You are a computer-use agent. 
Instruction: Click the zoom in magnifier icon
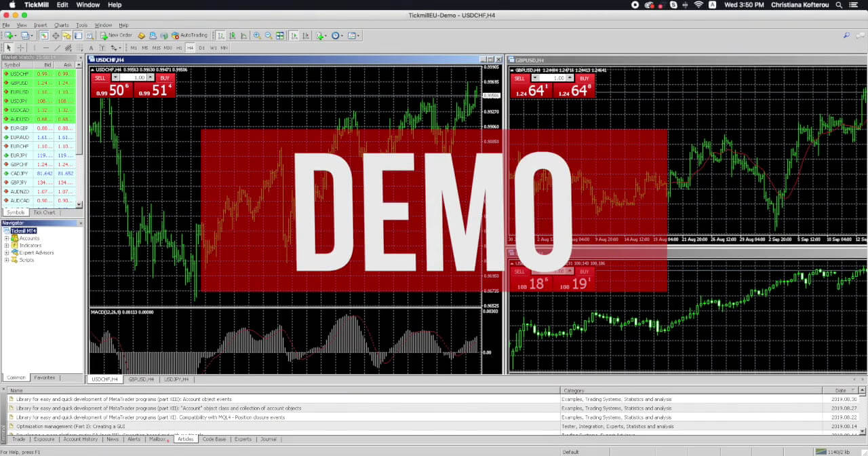258,35
